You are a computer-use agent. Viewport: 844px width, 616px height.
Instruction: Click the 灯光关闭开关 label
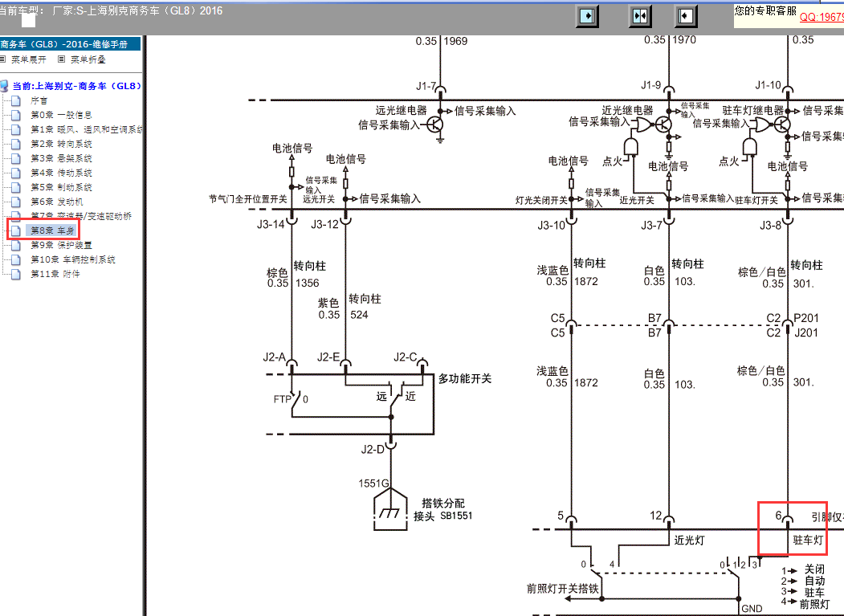[541, 200]
